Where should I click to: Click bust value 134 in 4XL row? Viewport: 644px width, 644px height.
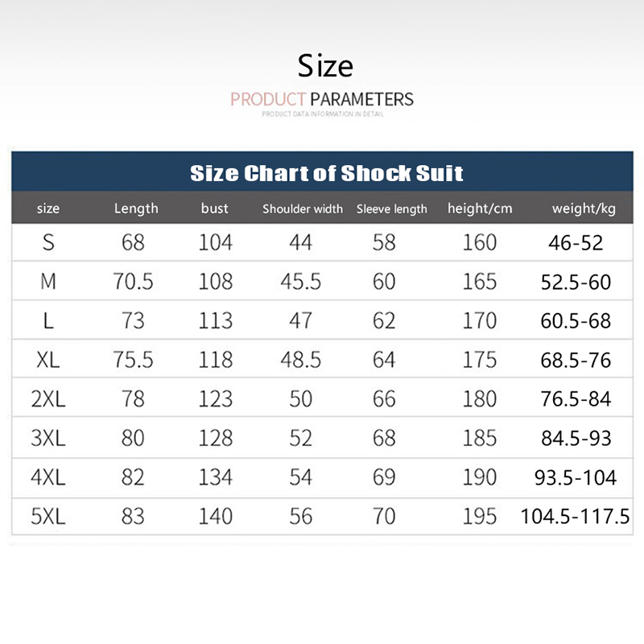215,477
